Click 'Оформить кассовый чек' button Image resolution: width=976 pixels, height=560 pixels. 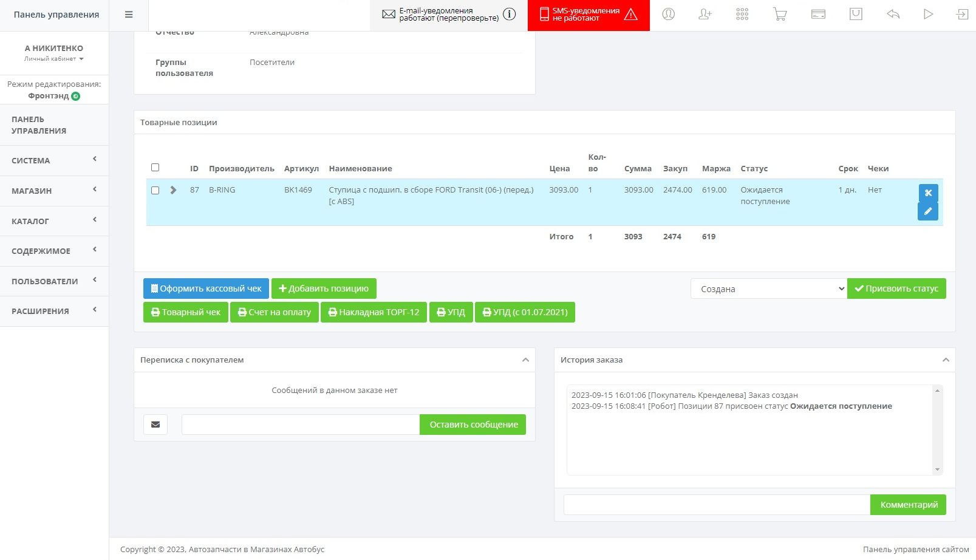click(x=206, y=289)
